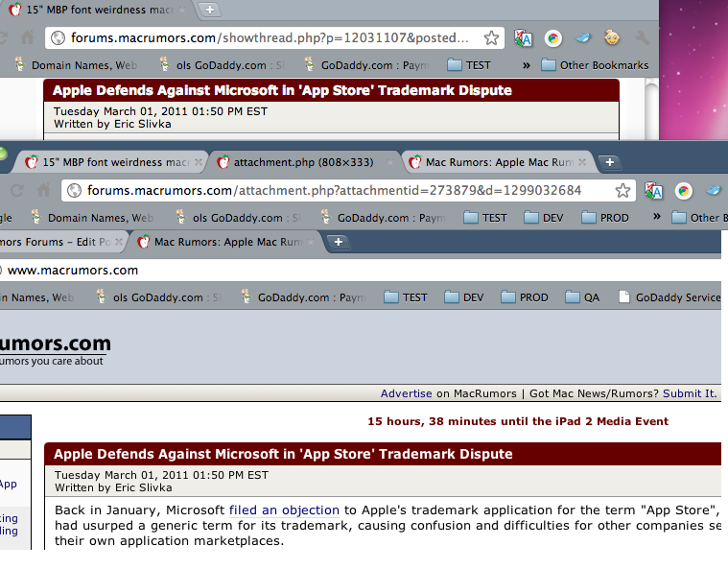Close the tab in the top window
Viewport: 728px width, 569px height.
182,10
